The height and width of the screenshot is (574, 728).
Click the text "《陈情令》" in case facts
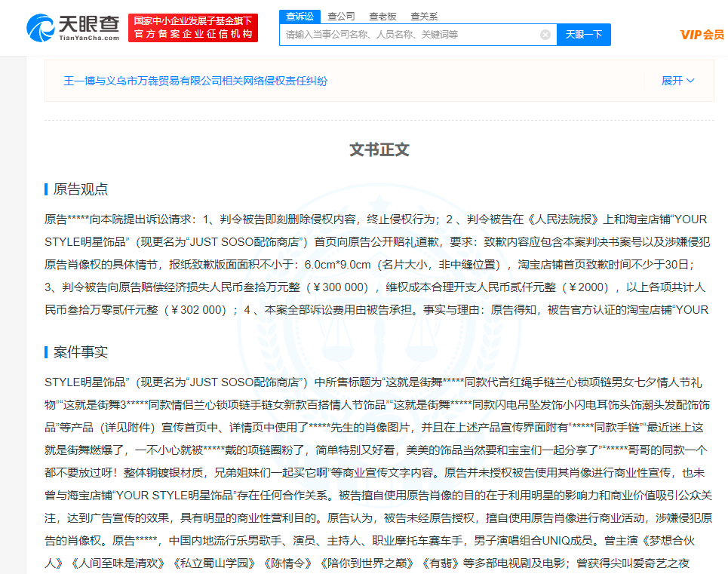(x=287, y=563)
